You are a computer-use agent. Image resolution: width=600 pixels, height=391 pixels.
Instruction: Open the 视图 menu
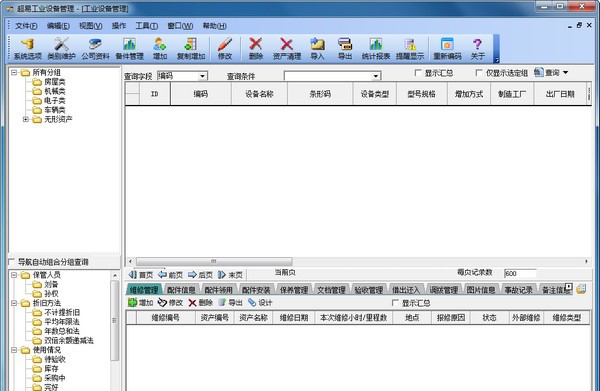pyautogui.click(x=91, y=26)
